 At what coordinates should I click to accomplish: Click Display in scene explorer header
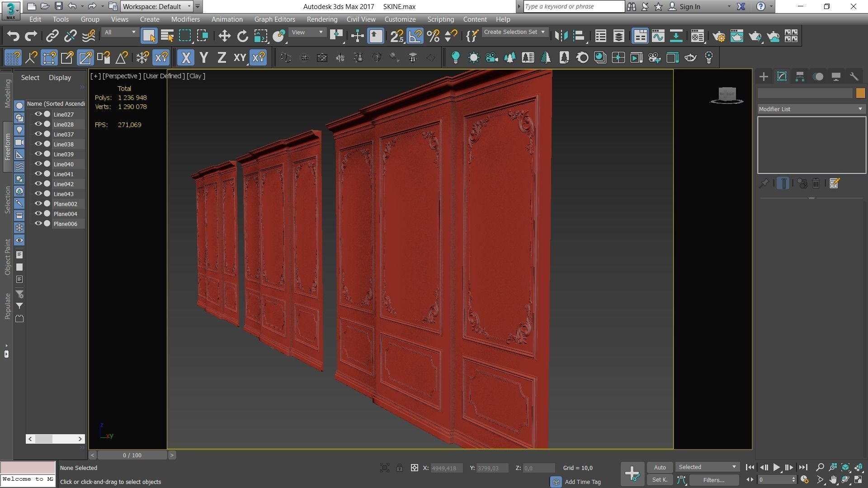[60, 78]
